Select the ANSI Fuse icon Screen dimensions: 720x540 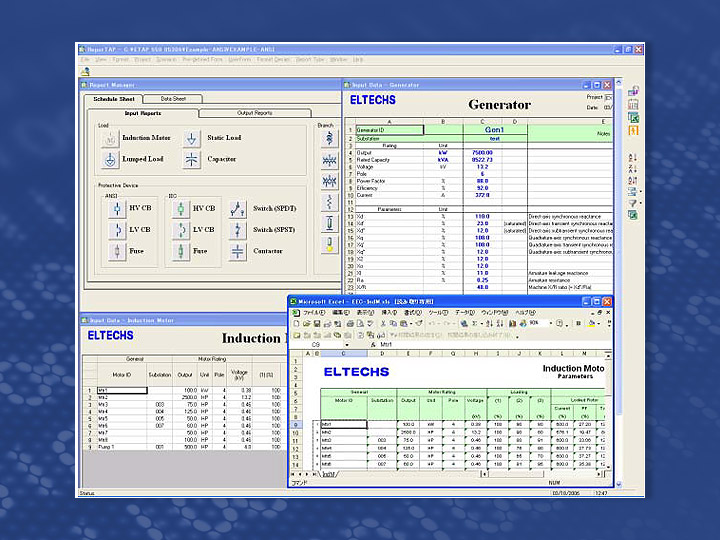pyautogui.click(x=116, y=252)
